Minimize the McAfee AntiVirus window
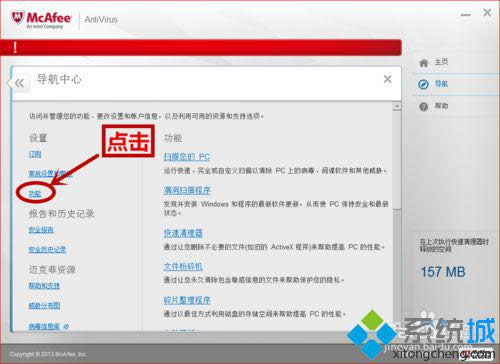 pyautogui.click(x=466, y=14)
